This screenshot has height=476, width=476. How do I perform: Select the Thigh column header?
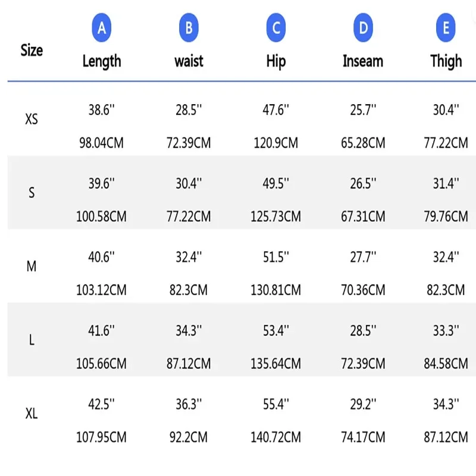point(446,61)
